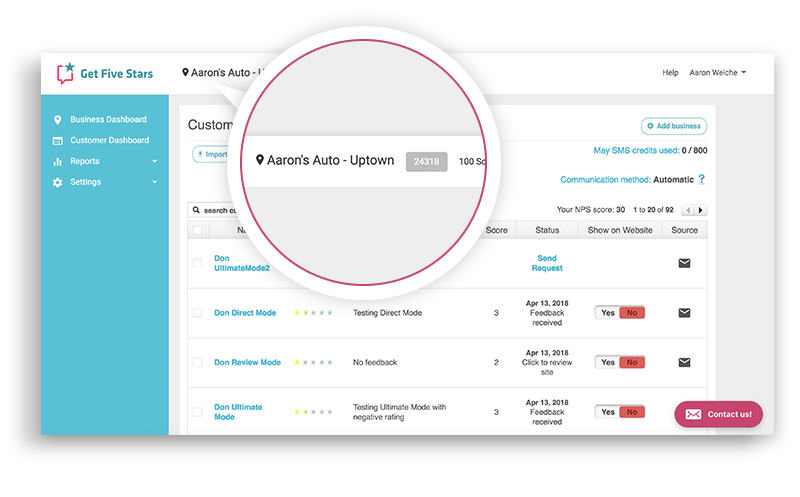This screenshot has height=497, width=800.
Task: Click the Settings gear icon
Action: (57, 182)
